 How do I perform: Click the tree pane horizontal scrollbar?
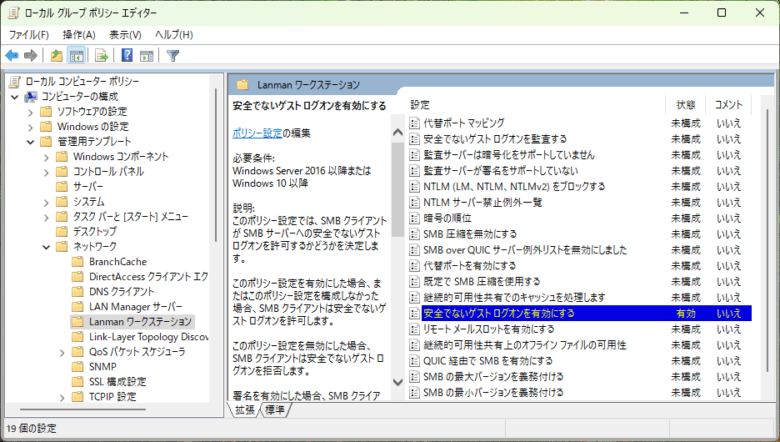[x=83, y=410]
